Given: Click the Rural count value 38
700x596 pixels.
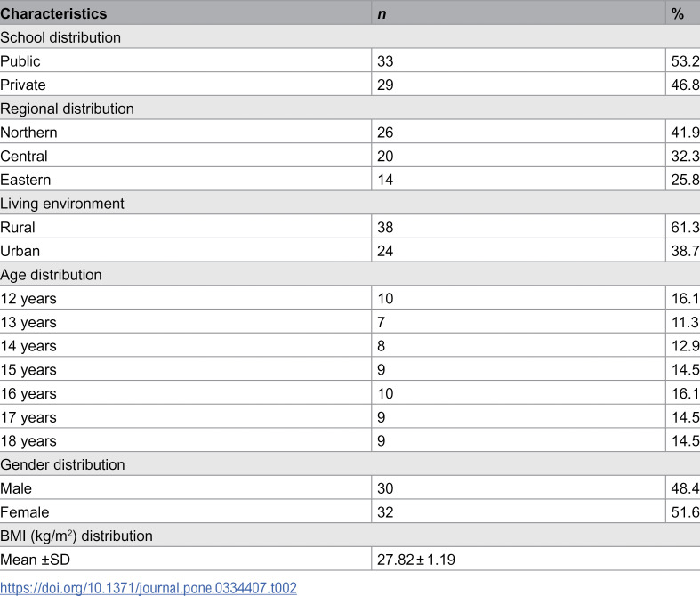Looking at the screenshot, I should pyautogui.click(x=385, y=227).
